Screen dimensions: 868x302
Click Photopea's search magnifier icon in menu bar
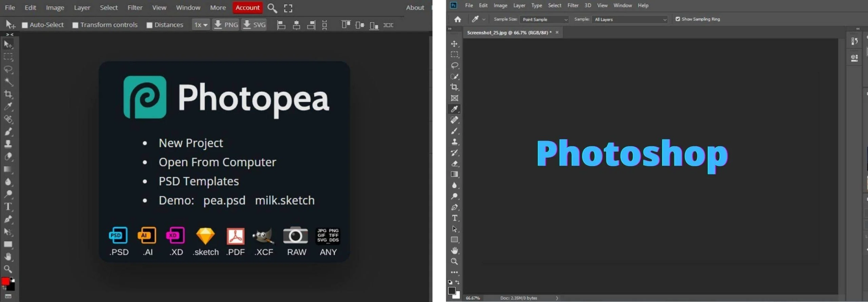(272, 8)
